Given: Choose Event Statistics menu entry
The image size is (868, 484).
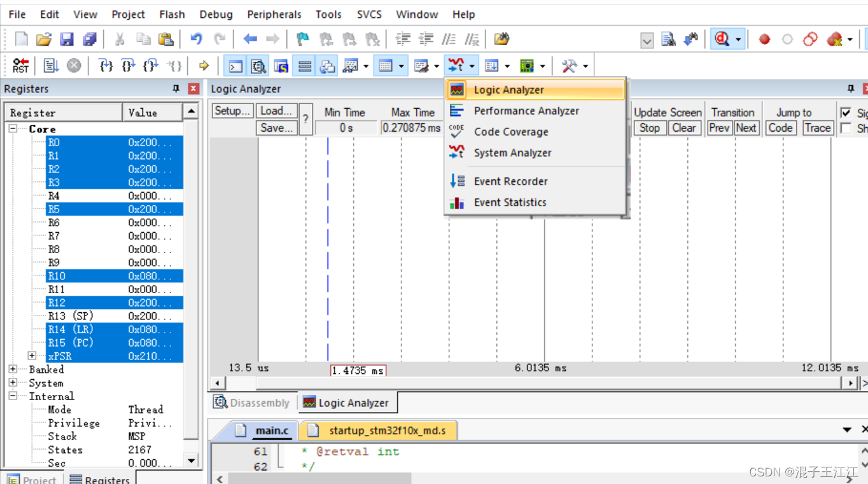Looking at the screenshot, I should (535, 202).
